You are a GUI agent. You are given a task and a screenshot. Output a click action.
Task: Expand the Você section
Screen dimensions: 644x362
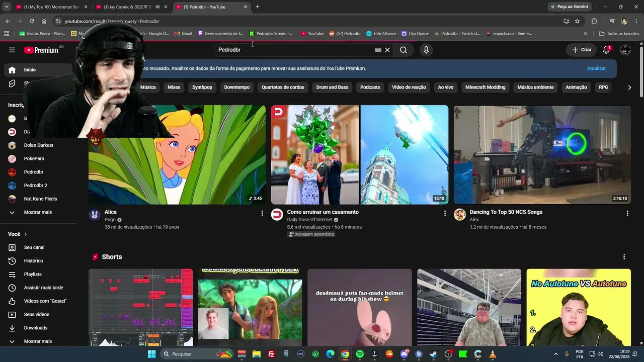coord(18,234)
